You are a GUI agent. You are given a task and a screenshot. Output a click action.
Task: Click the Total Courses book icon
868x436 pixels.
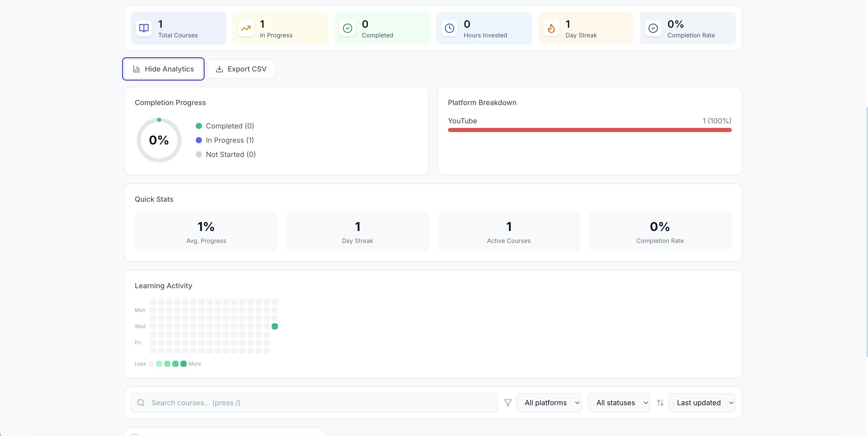[144, 28]
